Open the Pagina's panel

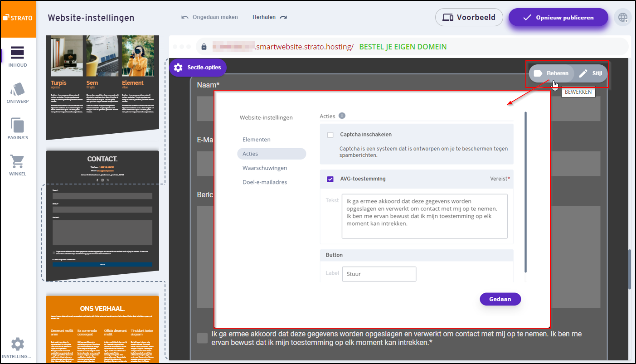[18, 129]
